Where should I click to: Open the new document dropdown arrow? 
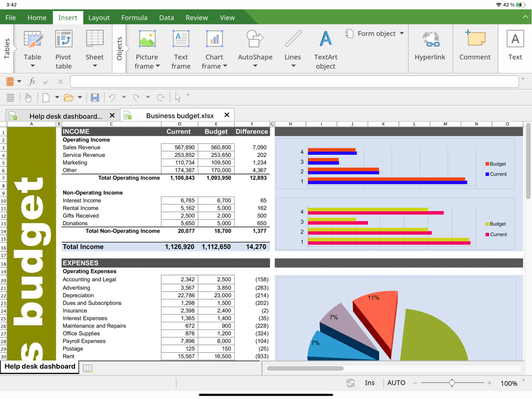(57, 97)
